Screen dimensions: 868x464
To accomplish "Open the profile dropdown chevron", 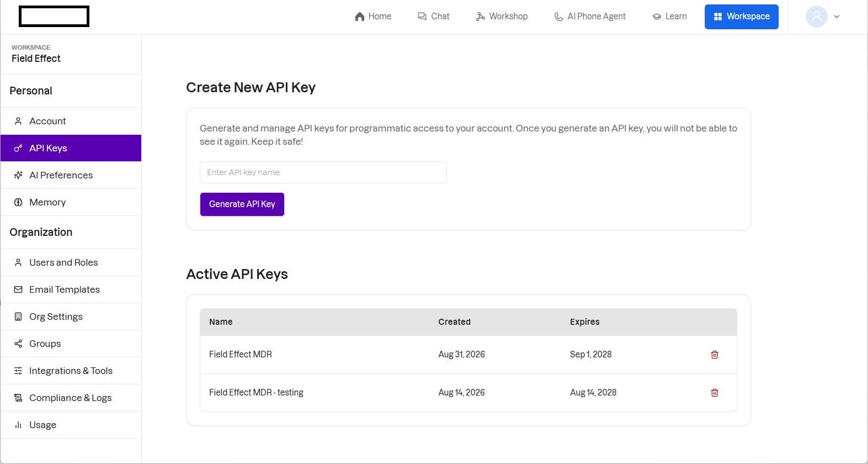I will [837, 17].
